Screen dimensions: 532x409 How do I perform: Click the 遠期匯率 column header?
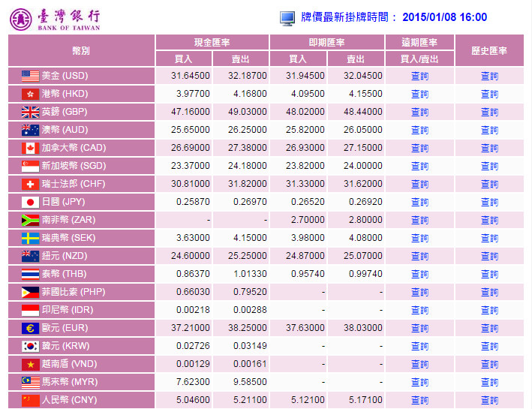click(419, 43)
